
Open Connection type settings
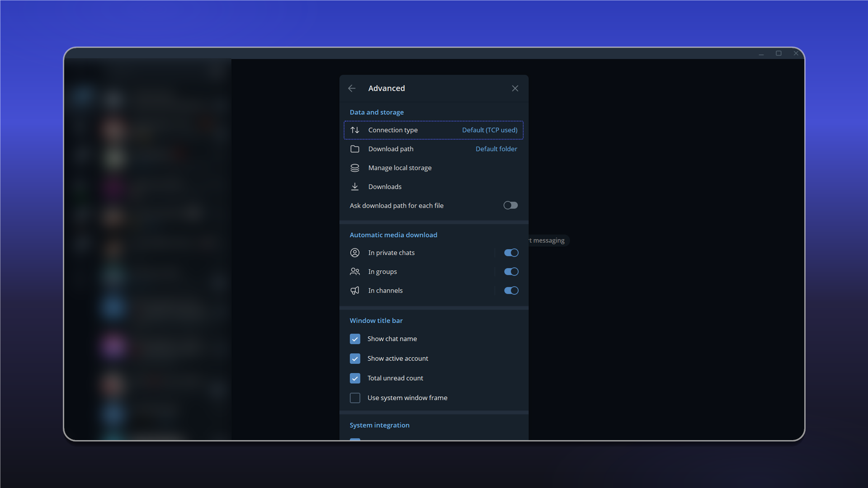(434, 130)
